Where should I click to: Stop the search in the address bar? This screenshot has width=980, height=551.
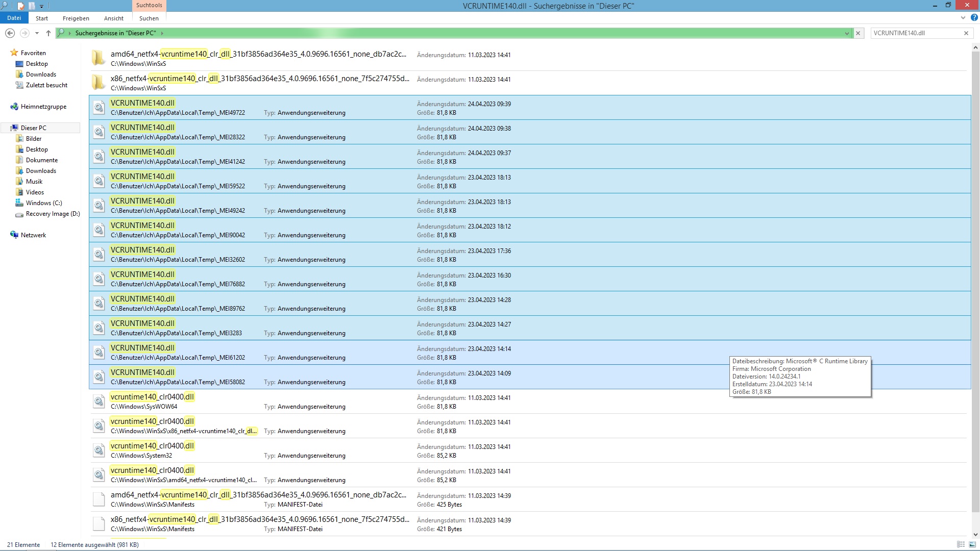tap(858, 33)
